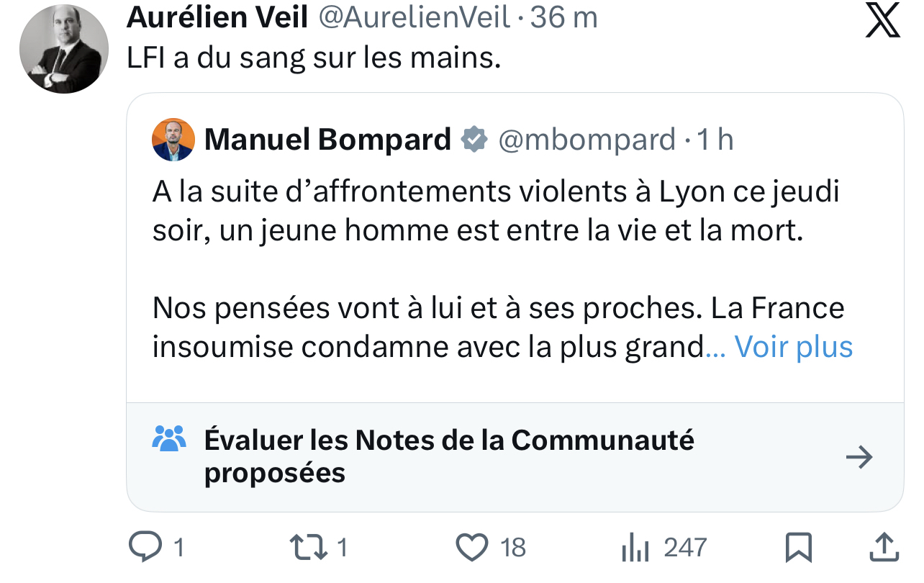Click the share upload icon
Image resolution: width=924 pixels, height=583 pixels.
point(882,548)
